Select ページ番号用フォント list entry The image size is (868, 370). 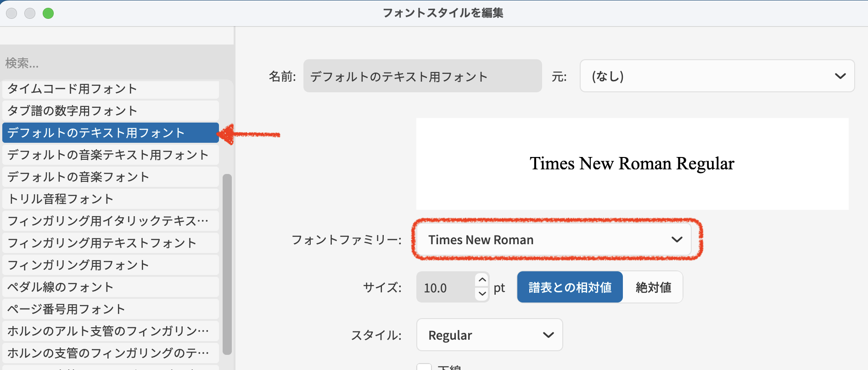pyautogui.click(x=110, y=309)
